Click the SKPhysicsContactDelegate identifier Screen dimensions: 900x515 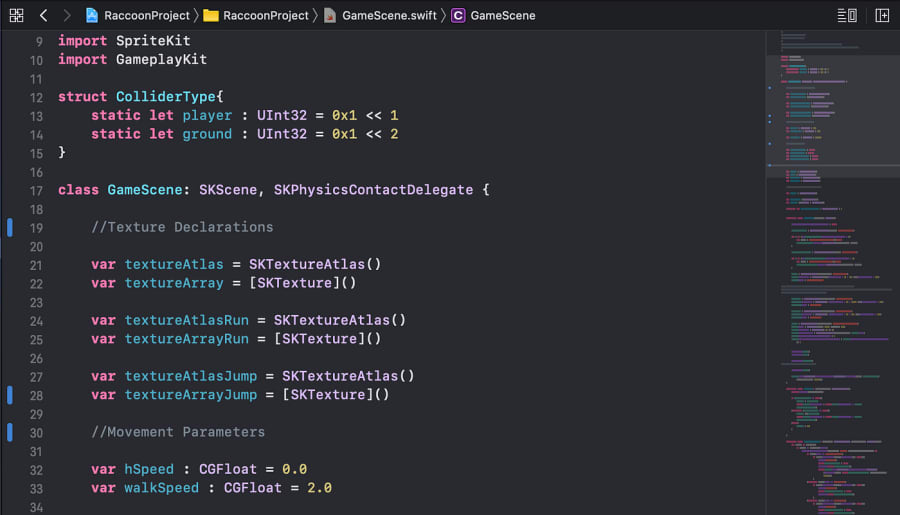click(373, 190)
